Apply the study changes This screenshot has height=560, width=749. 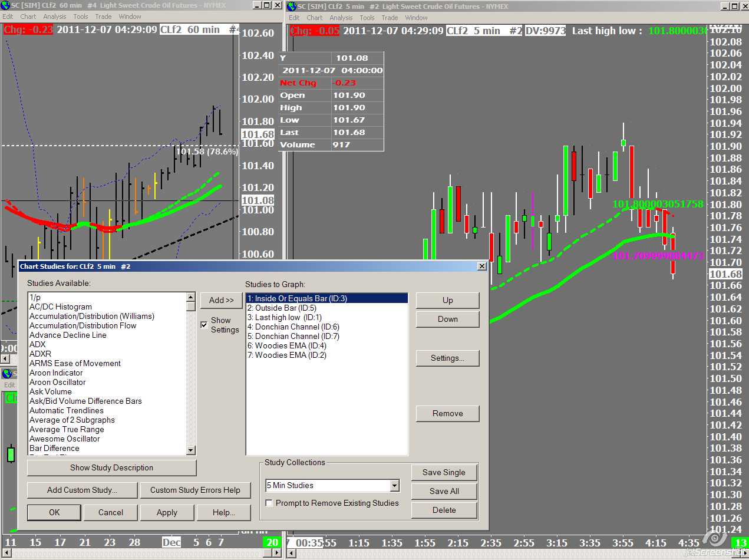[167, 512]
